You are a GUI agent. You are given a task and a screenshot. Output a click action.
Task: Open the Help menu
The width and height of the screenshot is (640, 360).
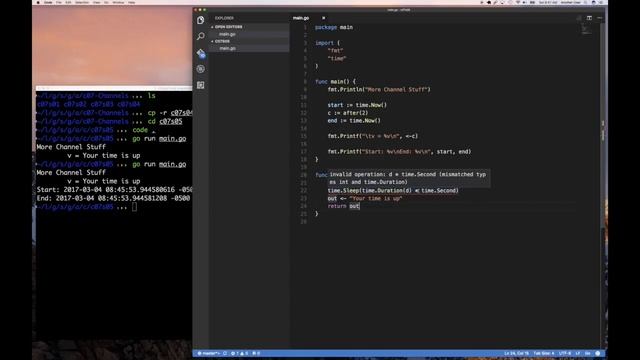pos(131,2)
